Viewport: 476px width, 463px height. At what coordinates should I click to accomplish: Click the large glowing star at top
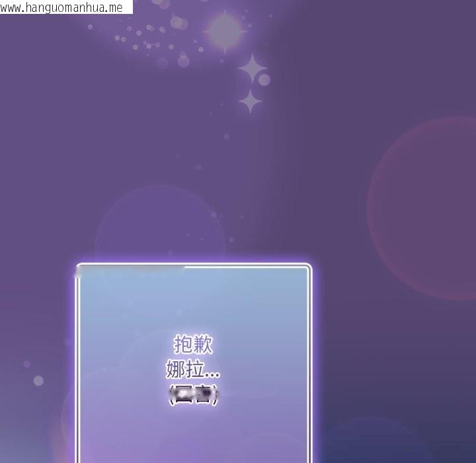pos(225,30)
